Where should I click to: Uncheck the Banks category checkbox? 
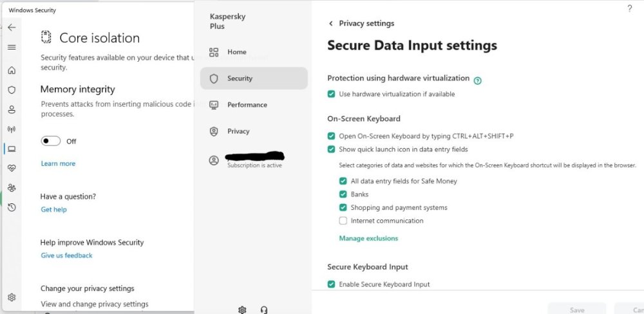343,194
